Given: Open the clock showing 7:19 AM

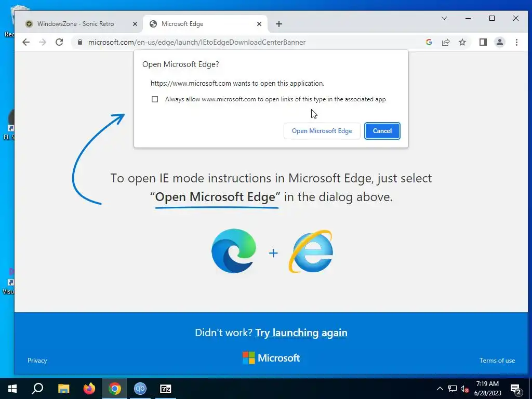Looking at the screenshot, I should [487, 389].
